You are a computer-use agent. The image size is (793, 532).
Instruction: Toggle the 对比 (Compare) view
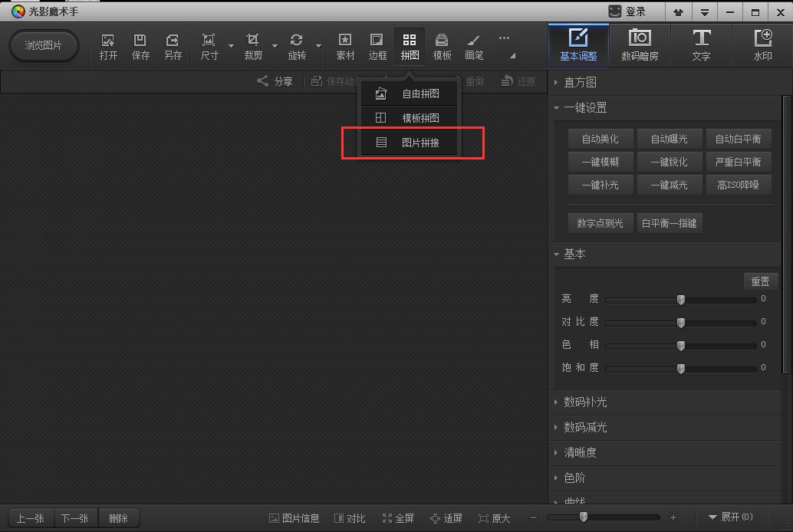point(350,518)
